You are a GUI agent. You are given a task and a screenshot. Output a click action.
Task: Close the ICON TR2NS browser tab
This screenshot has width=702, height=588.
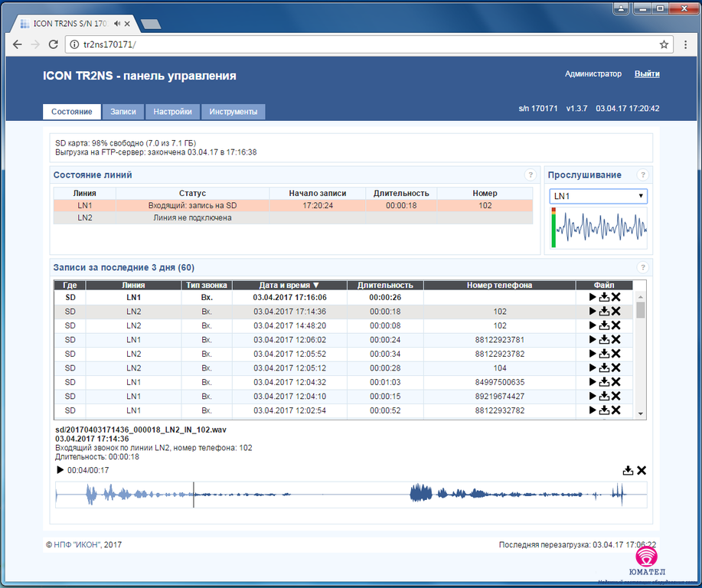[x=128, y=24]
